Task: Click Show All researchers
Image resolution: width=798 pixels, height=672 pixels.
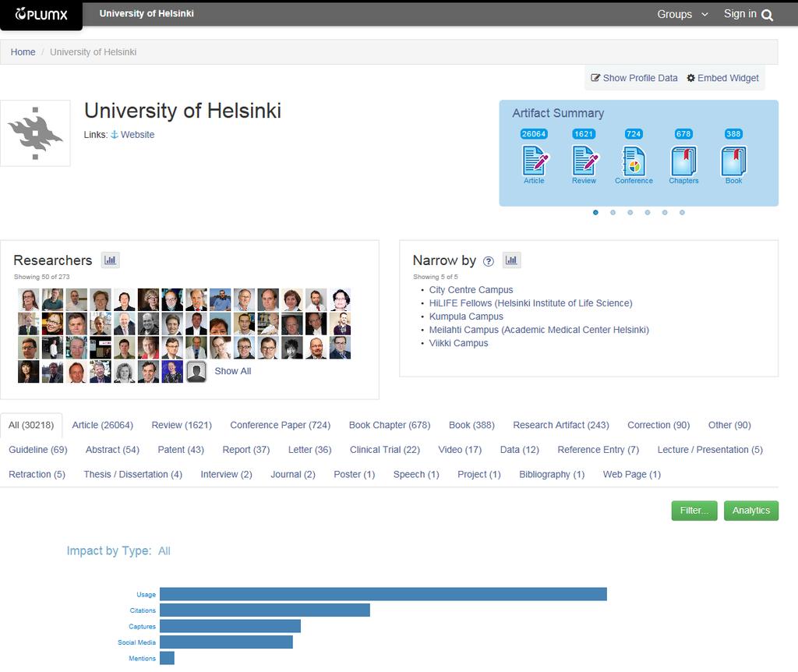Action: coord(232,371)
